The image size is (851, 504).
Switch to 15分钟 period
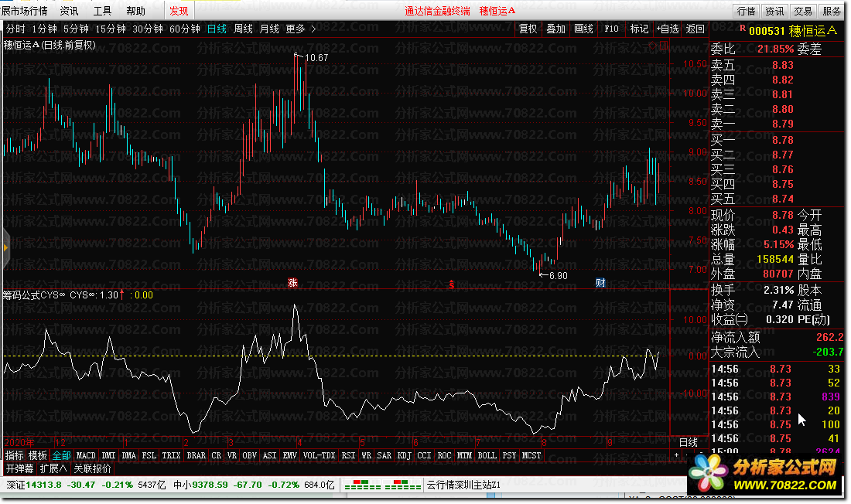point(110,29)
